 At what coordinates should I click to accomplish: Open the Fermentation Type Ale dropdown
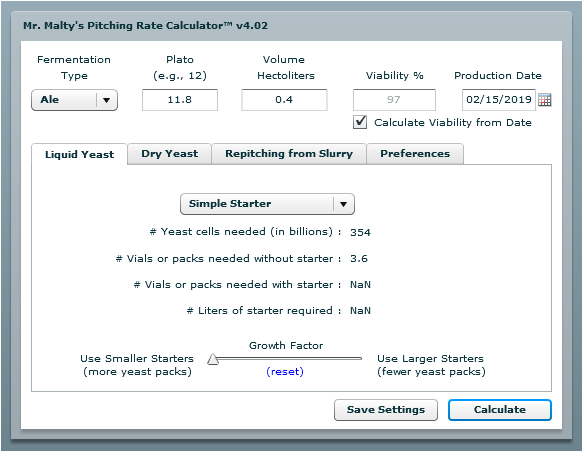(74, 100)
